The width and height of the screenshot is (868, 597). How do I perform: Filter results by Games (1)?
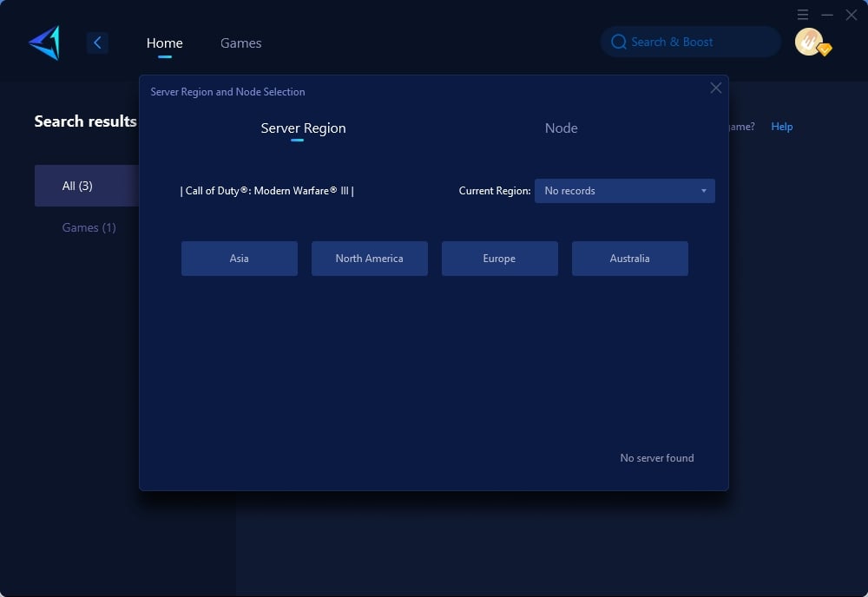89,227
